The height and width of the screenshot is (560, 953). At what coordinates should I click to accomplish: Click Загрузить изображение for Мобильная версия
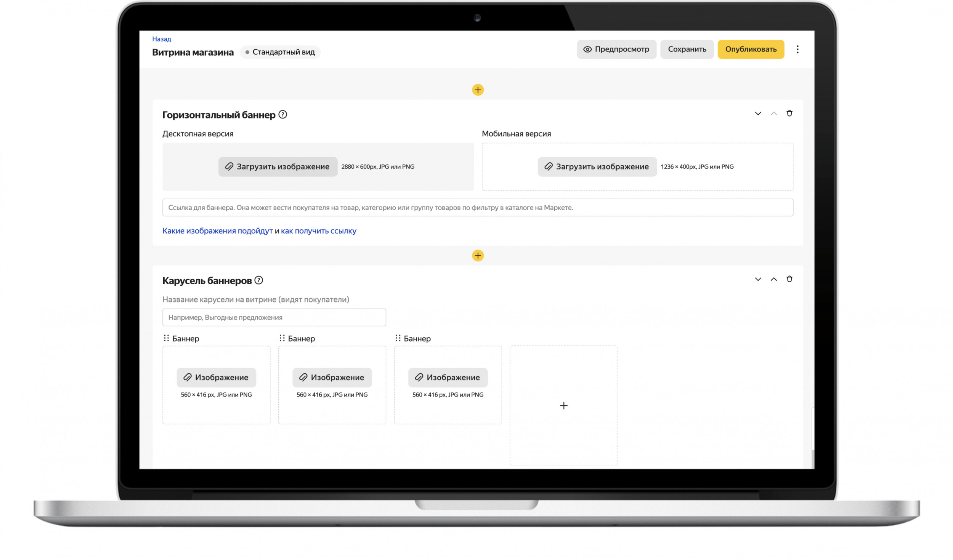click(x=597, y=166)
